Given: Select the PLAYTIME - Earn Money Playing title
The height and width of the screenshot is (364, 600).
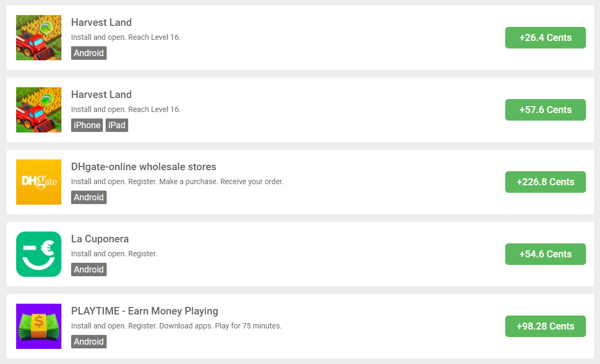Looking at the screenshot, I should tap(144, 311).
